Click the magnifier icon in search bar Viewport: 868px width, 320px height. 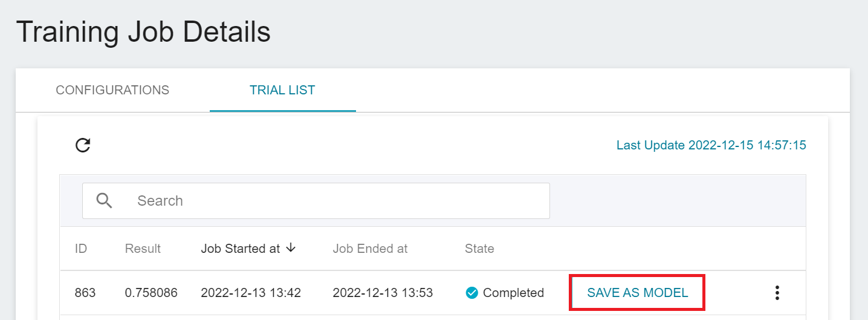click(x=105, y=201)
